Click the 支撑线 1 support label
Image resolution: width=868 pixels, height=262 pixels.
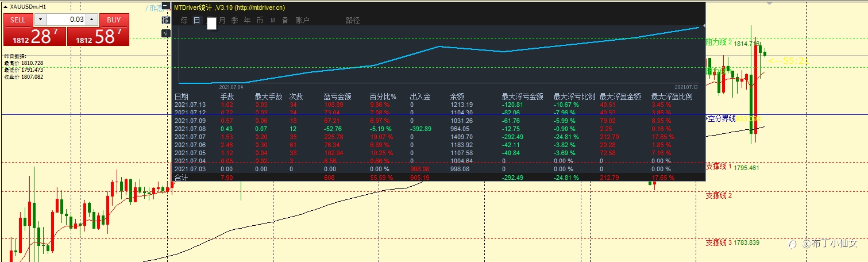(x=719, y=166)
